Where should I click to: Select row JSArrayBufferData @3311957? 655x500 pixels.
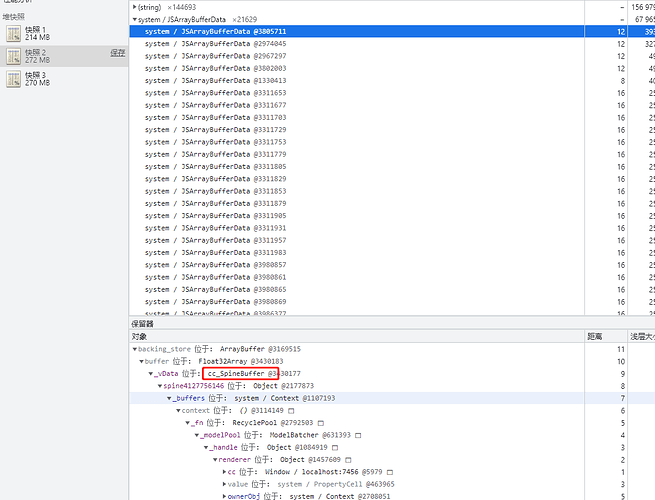coord(392,241)
